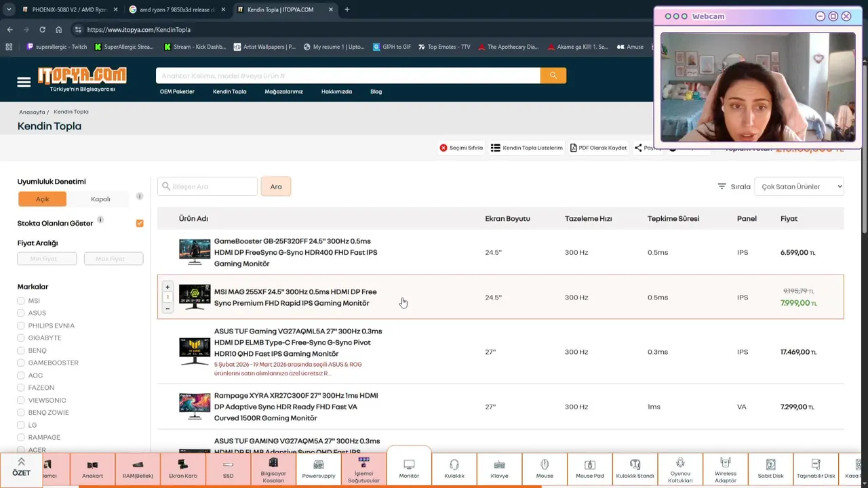Open the Ekran Kartı component category

coord(183,469)
